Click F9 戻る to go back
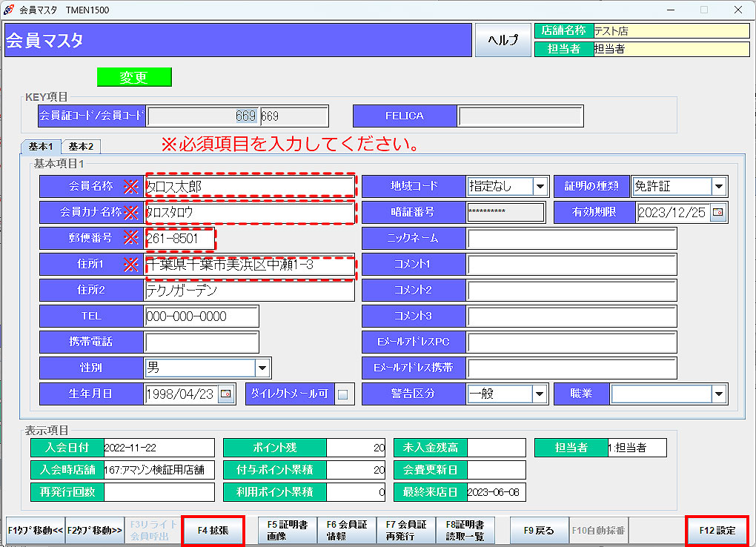Viewport: 756px width, 547px height. point(539,531)
